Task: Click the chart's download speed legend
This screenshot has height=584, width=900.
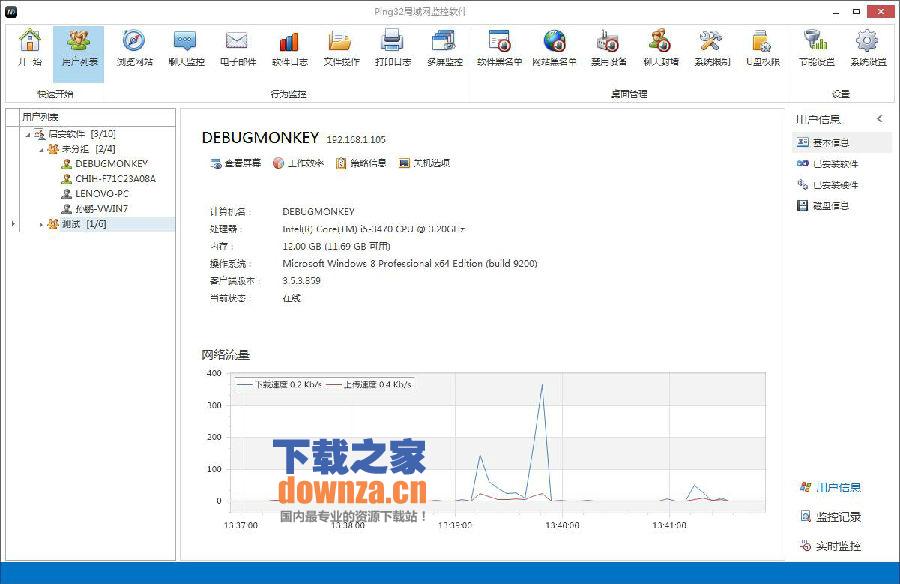Action: point(280,384)
